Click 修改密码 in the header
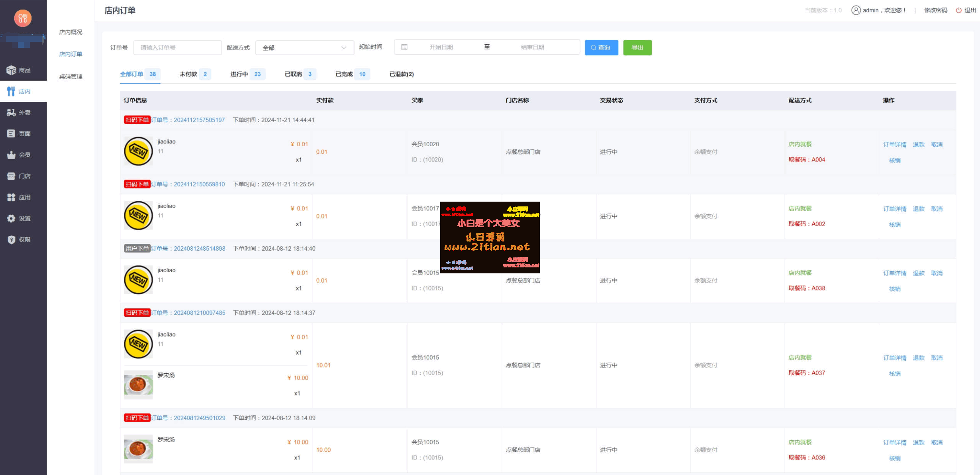This screenshot has height=475, width=980. [936, 10]
